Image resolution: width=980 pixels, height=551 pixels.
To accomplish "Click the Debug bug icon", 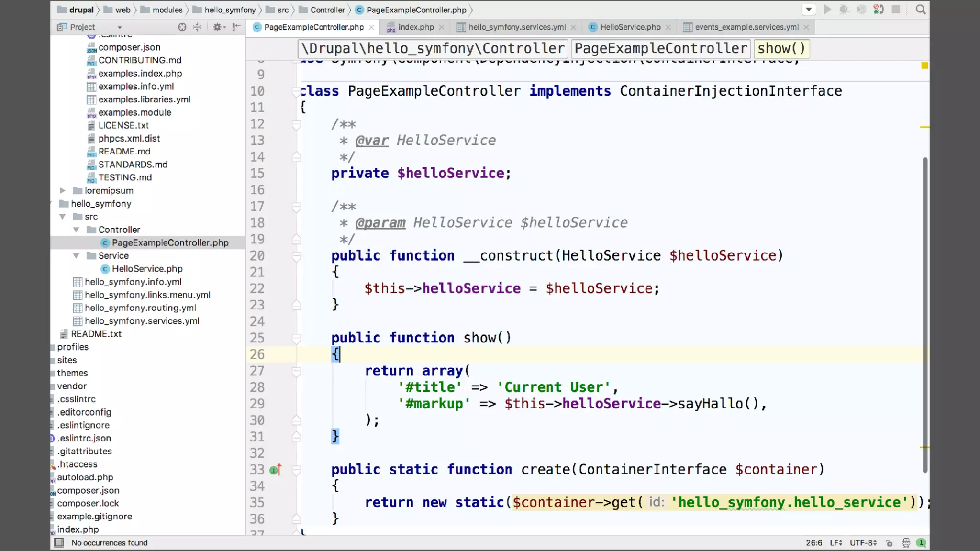I will pyautogui.click(x=844, y=10).
